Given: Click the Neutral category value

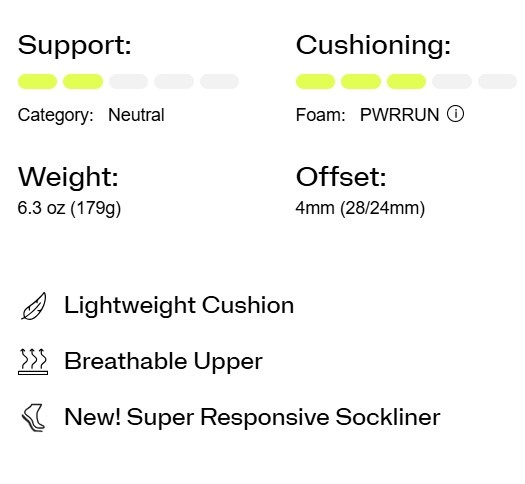Looking at the screenshot, I should point(136,115).
